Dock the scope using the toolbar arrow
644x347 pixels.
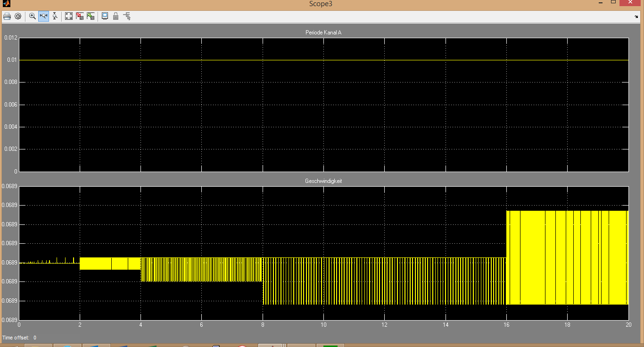pyautogui.click(x=637, y=17)
